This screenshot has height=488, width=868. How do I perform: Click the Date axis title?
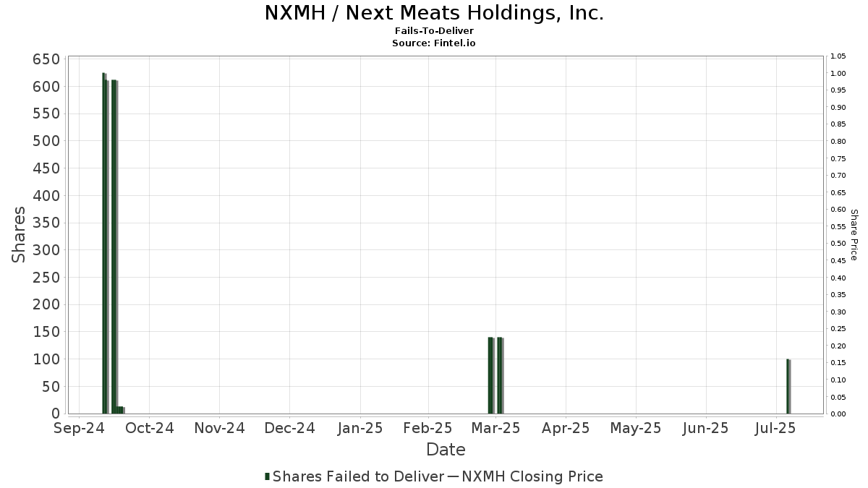pos(446,450)
